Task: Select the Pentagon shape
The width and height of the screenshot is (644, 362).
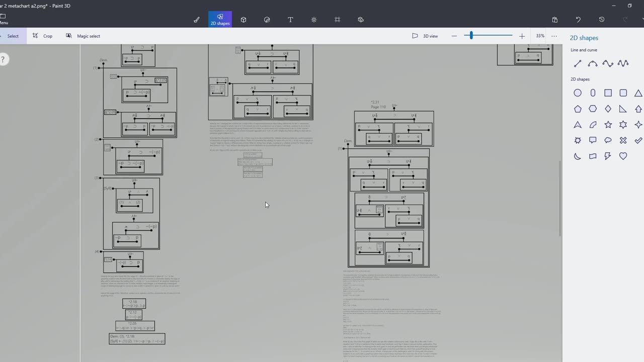Action: [x=578, y=109]
